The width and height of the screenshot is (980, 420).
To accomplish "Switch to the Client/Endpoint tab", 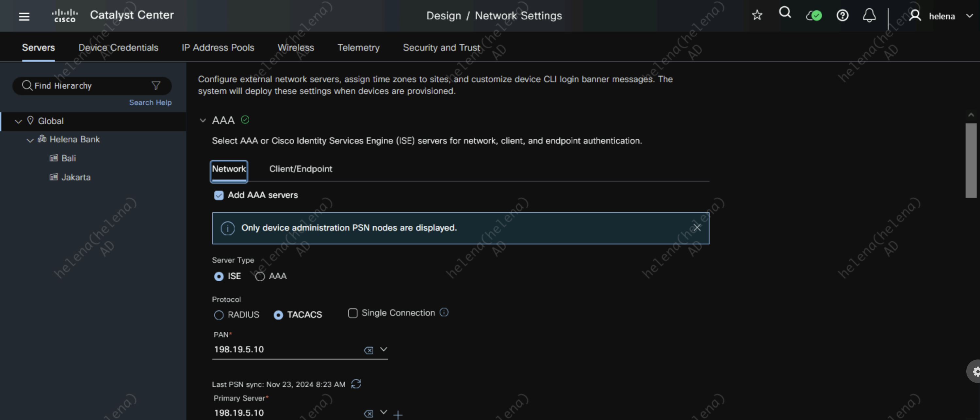I will click(300, 169).
